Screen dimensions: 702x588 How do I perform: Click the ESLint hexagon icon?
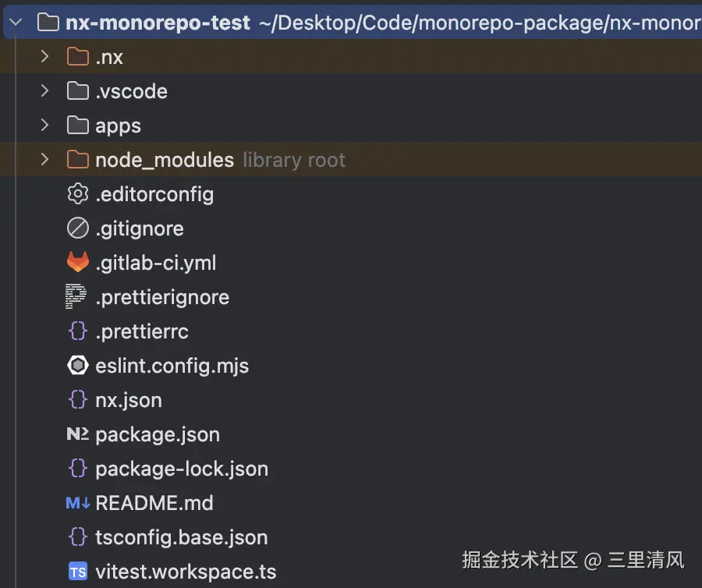point(78,365)
